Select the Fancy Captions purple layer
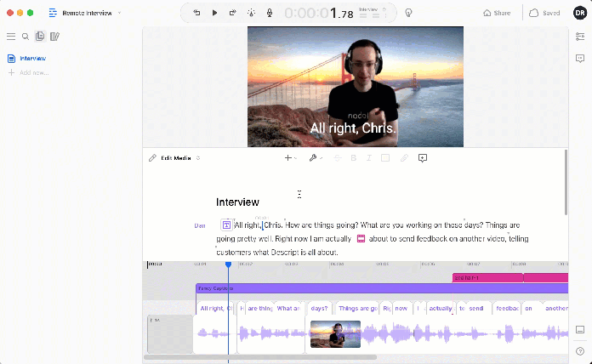The width and height of the screenshot is (592, 364). pyautogui.click(x=382, y=288)
